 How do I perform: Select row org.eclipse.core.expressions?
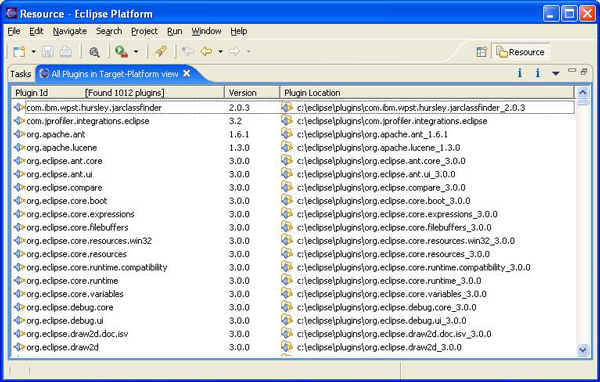(294, 214)
